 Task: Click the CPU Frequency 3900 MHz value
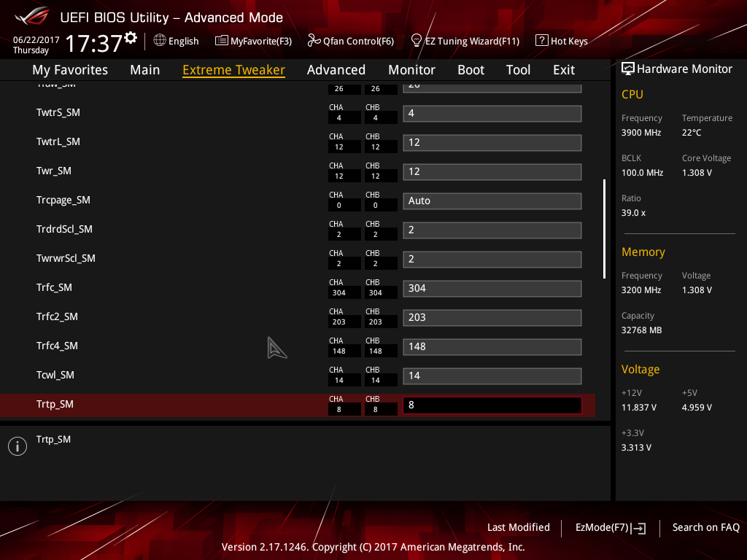point(641,133)
